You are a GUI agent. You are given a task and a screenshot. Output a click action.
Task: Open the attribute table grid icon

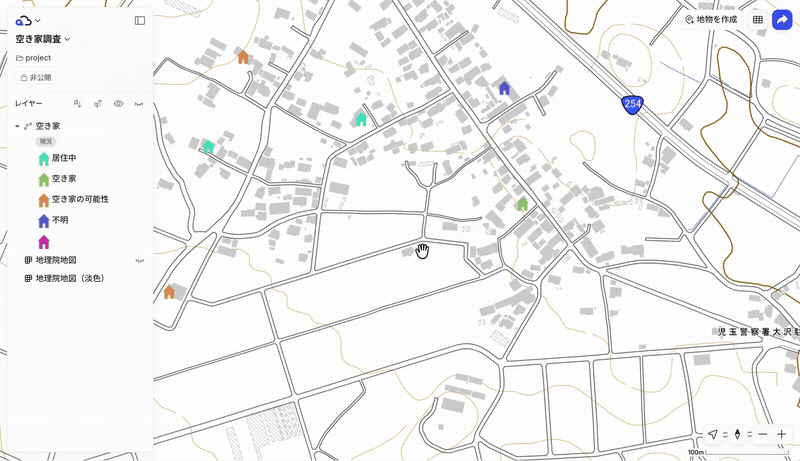pos(758,20)
